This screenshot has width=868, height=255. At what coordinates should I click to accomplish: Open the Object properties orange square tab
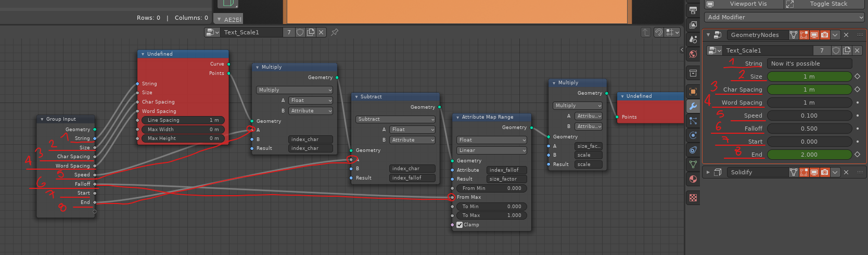[693, 92]
